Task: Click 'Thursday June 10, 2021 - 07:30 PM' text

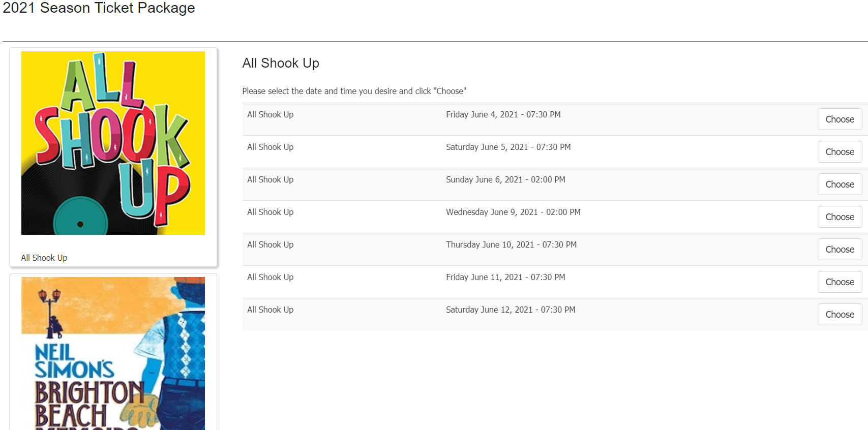Action: coord(512,244)
